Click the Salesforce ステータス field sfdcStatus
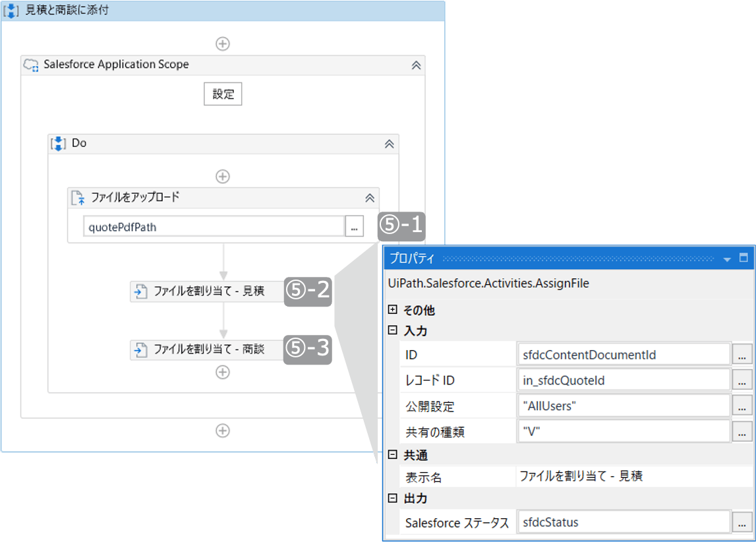 624,522
